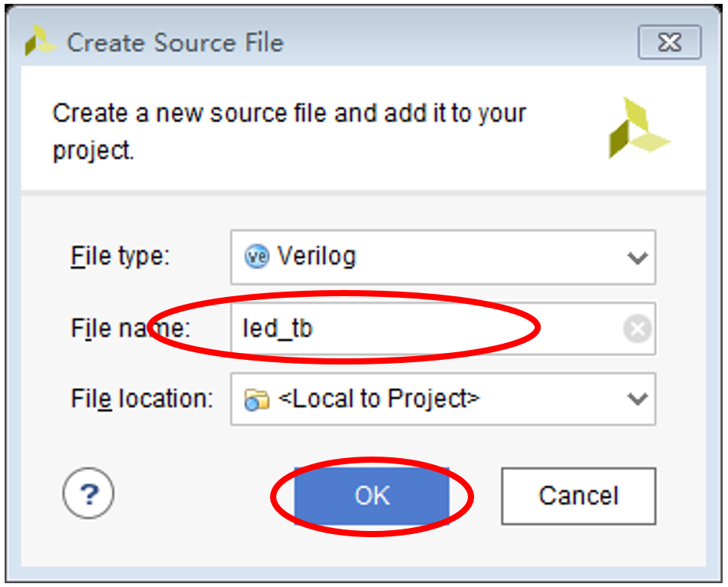Open the Verilog file type combo box
Image resolution: width=728 pixels, height=587 pixels.
(443, 257)
